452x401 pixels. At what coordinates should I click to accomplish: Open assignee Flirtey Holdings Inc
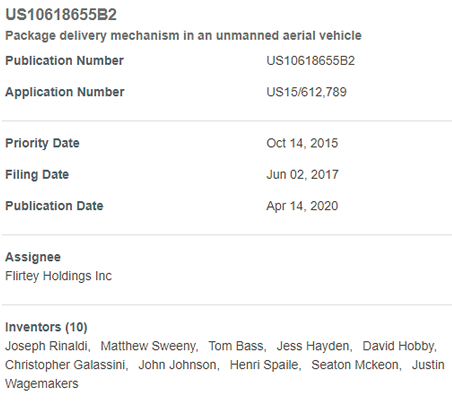[58, 276]
